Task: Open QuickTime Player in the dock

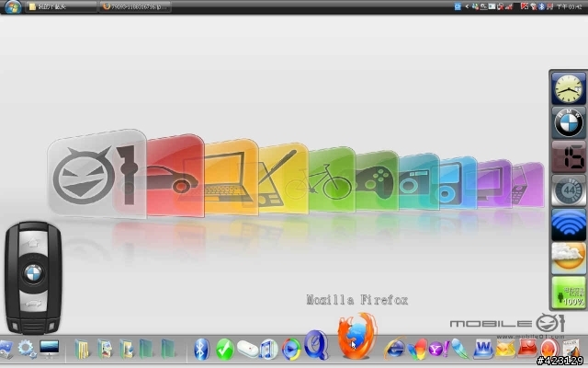Action: [316, 345]
